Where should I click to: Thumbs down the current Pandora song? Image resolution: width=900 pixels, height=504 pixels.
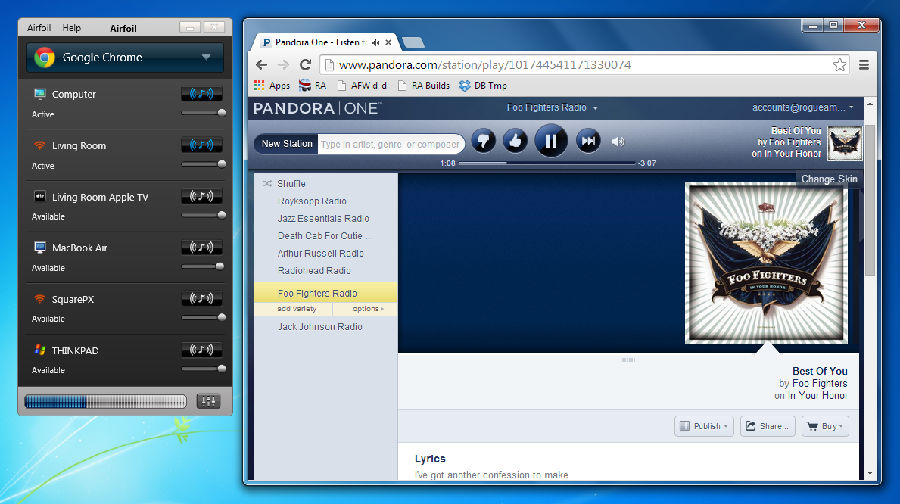tap(483, 141)
